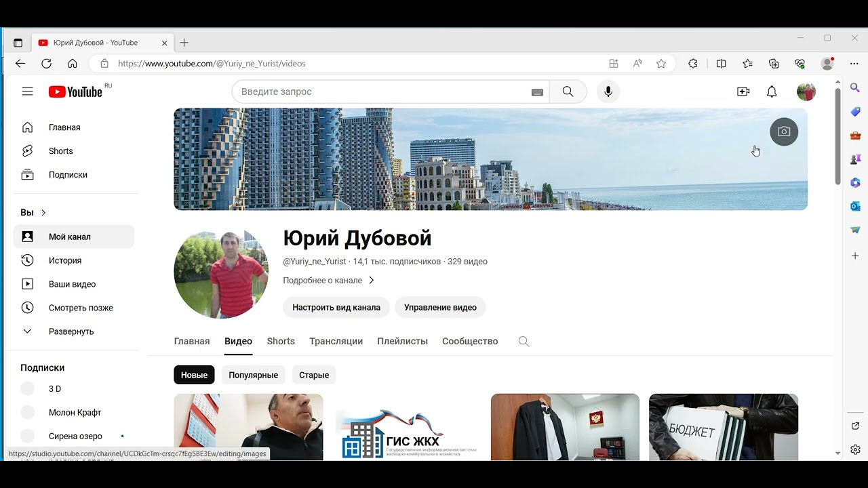Open the '3 D' subscription channel
Image resolution: width=868 pixels, height=488 pixels.
tap(74, 389)
